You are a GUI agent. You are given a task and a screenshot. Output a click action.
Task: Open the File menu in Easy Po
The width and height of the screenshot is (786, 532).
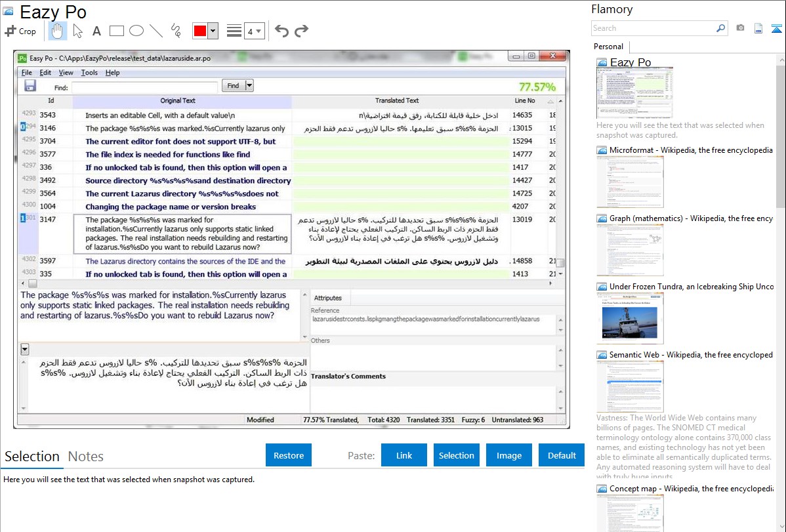(x=26, y=73)
